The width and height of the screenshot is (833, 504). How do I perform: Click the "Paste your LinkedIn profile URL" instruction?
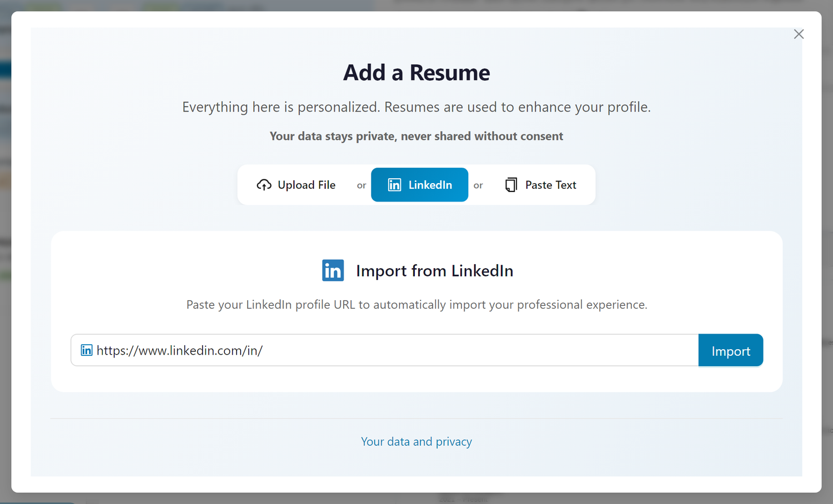(416, 305)
